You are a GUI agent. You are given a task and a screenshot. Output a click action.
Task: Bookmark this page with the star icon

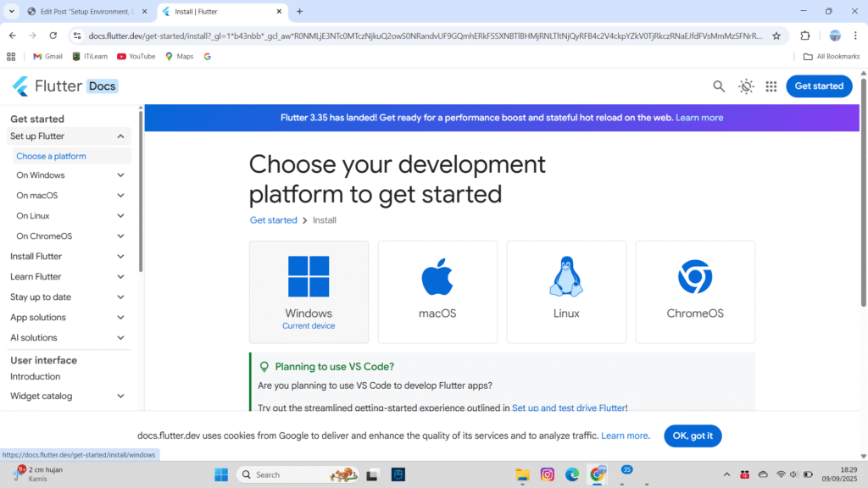pyautogui.click(x=776, y=36)
